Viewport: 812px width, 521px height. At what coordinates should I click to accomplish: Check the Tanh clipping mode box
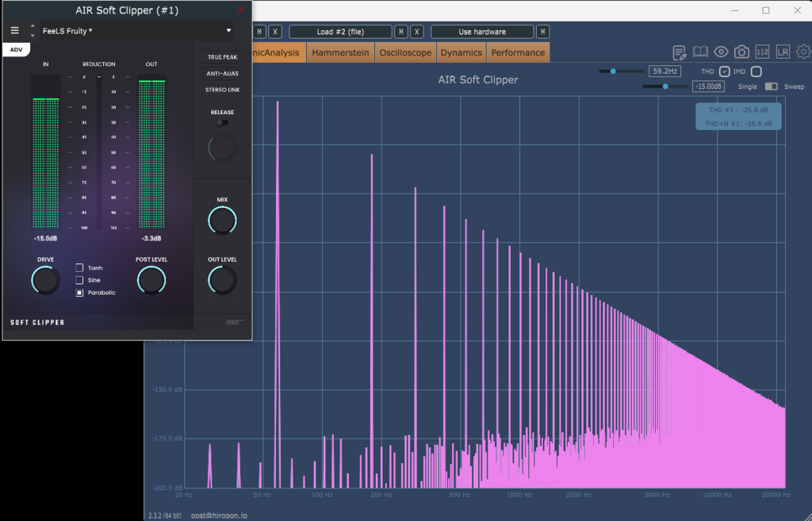pyautogui.click(x=79, y=268)
